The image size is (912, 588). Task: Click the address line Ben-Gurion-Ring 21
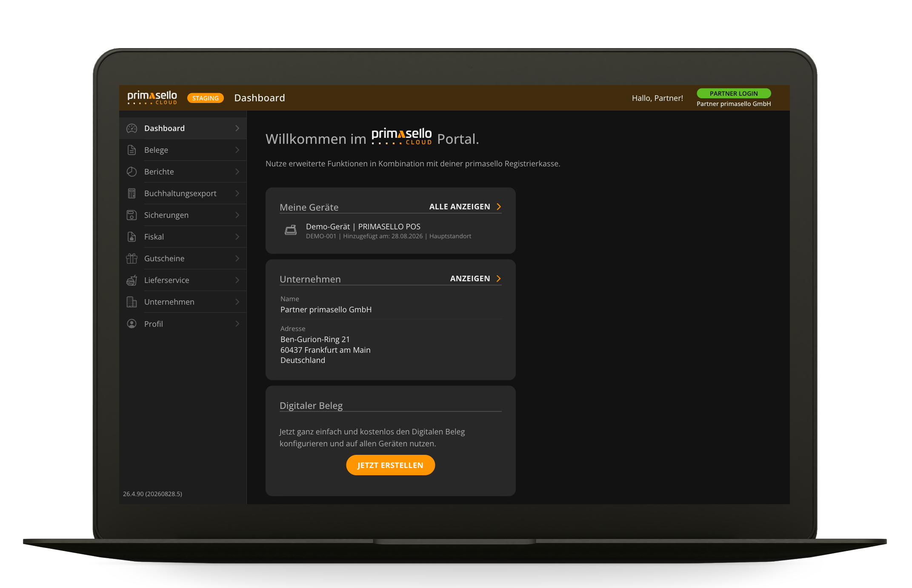point(315,340)
